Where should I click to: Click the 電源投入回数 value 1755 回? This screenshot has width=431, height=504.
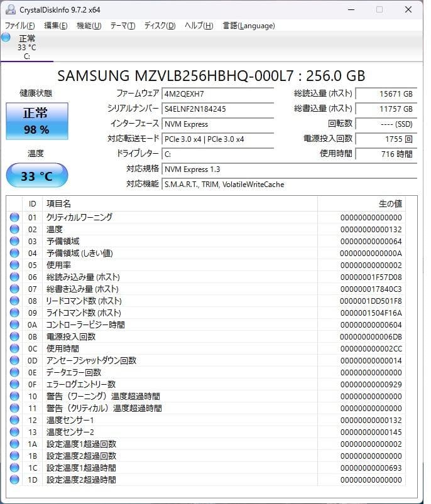tap(386, 139)
